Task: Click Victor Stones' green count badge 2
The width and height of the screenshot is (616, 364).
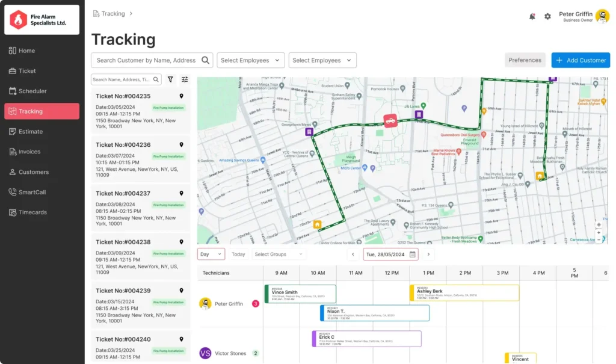Action: [x=255, y=353]
